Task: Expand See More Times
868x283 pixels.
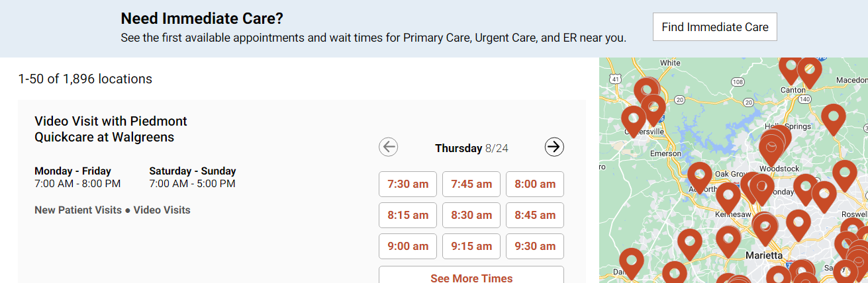Action: click(471, 276)
